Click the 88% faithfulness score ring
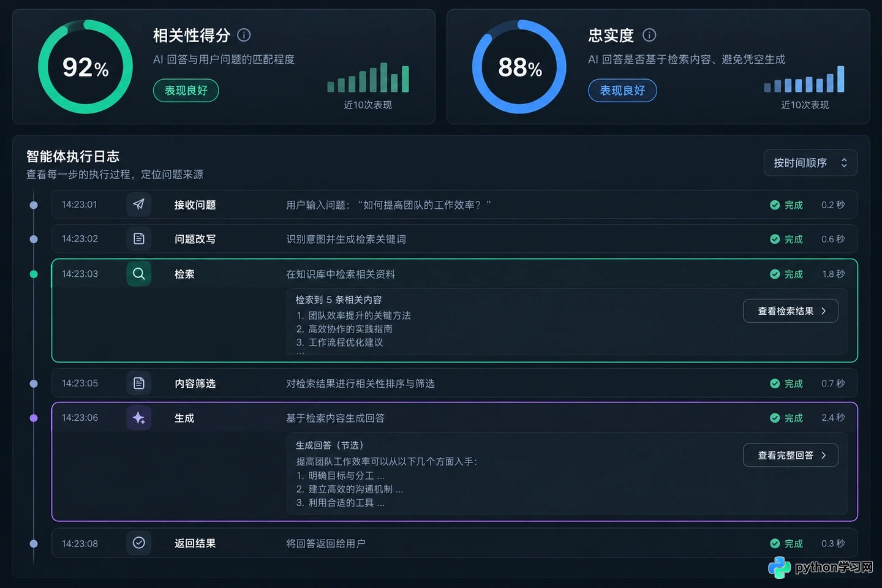Image resolution: width=882 pixels, height=588 pixels. coord(519,67)
